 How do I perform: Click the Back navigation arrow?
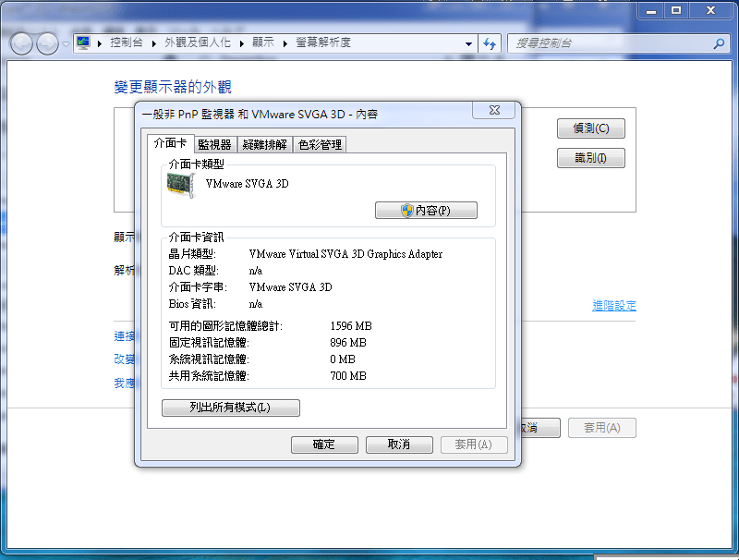coord(21,43)
